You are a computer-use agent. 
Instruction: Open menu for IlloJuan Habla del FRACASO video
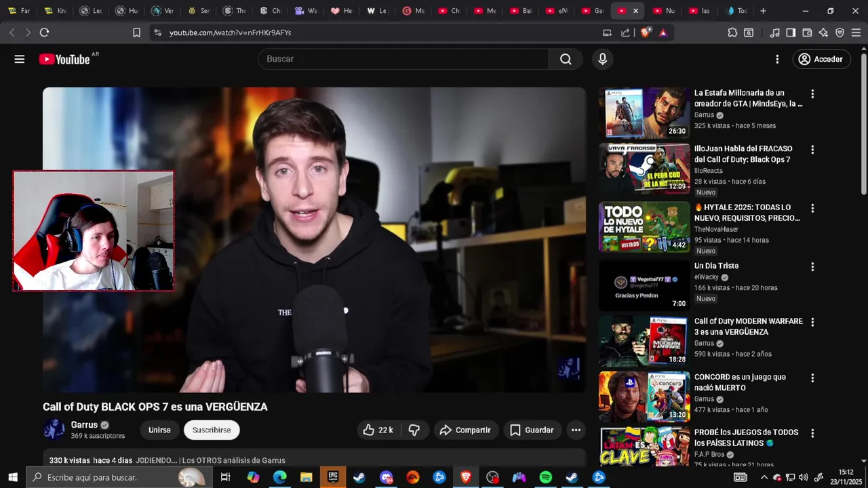[812, 150]
